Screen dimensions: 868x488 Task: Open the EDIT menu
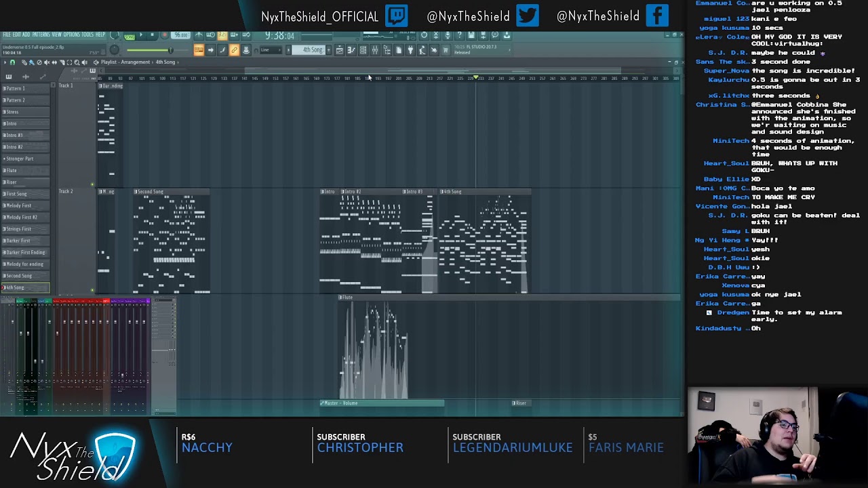click(17, 35)
